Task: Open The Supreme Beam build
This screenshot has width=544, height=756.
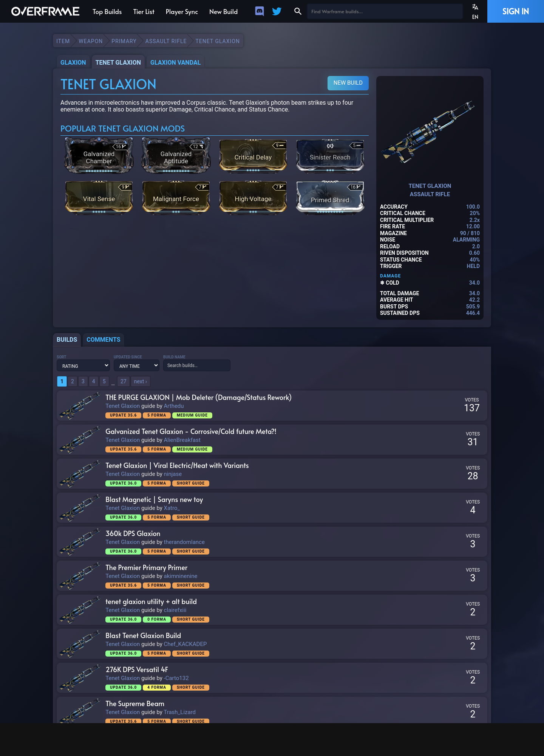Action: click(135, 703)
